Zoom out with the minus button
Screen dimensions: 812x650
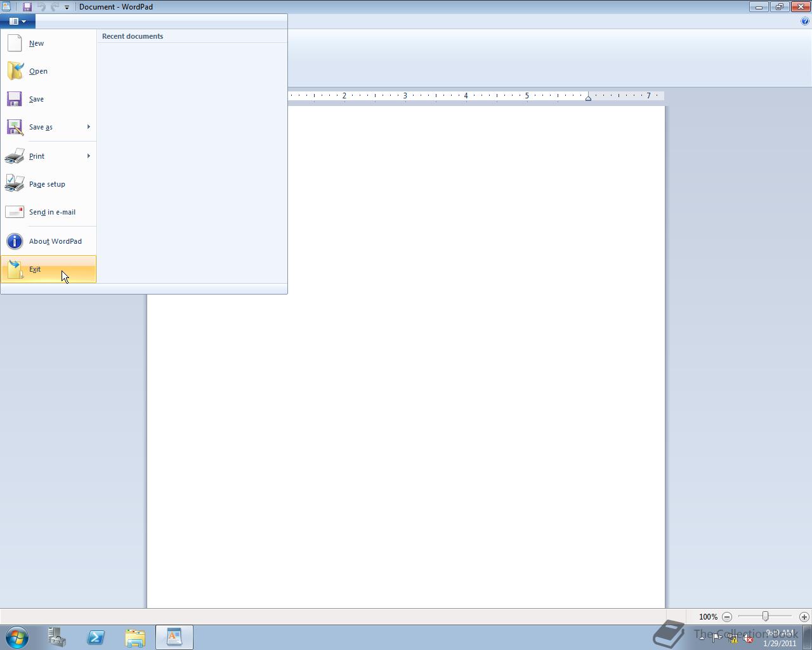[727, 616]
